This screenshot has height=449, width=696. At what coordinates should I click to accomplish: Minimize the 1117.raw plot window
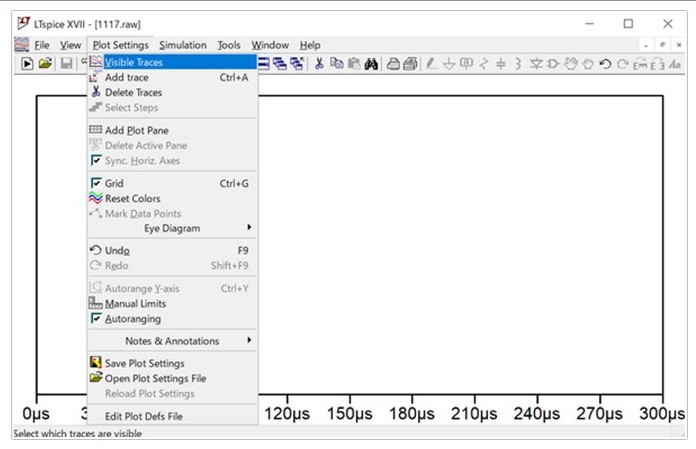646,45
